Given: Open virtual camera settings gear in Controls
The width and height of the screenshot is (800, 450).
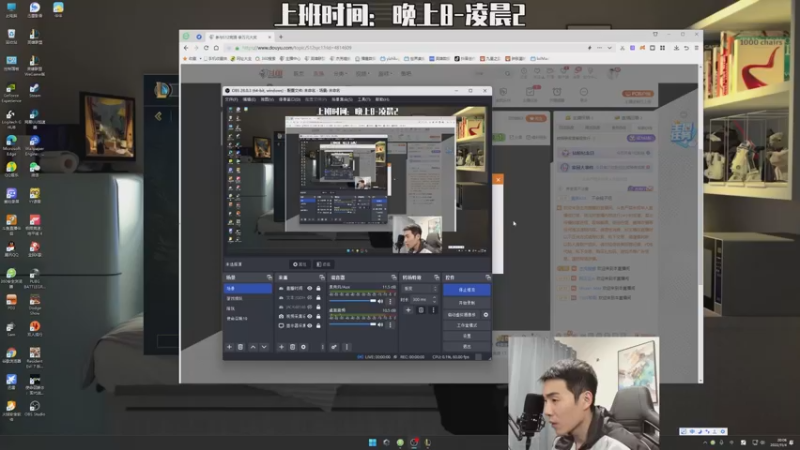Looking at the screenshot, I should (x=486, y=315).
